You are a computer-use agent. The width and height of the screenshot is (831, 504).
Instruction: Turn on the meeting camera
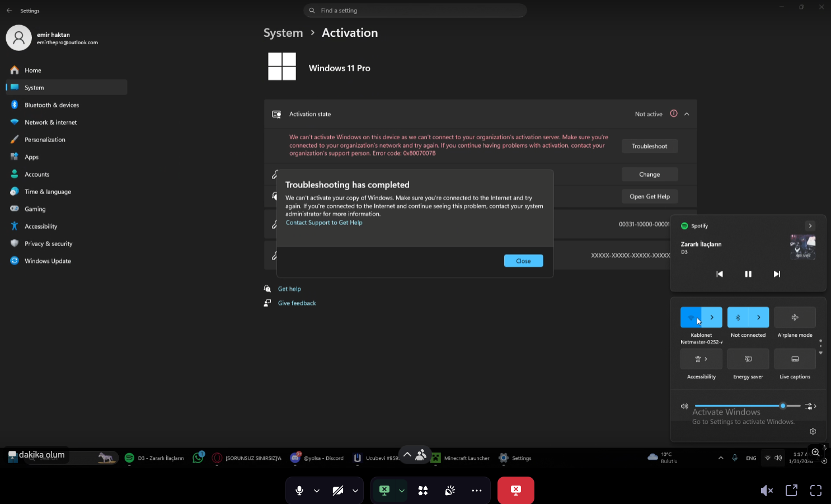click(x=338, y=491)
